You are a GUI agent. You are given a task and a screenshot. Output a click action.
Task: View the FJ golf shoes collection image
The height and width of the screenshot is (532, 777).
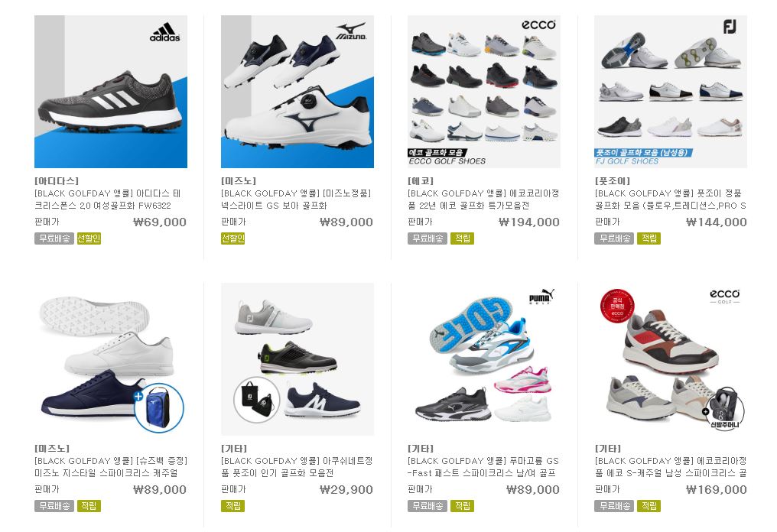(671, 92)
